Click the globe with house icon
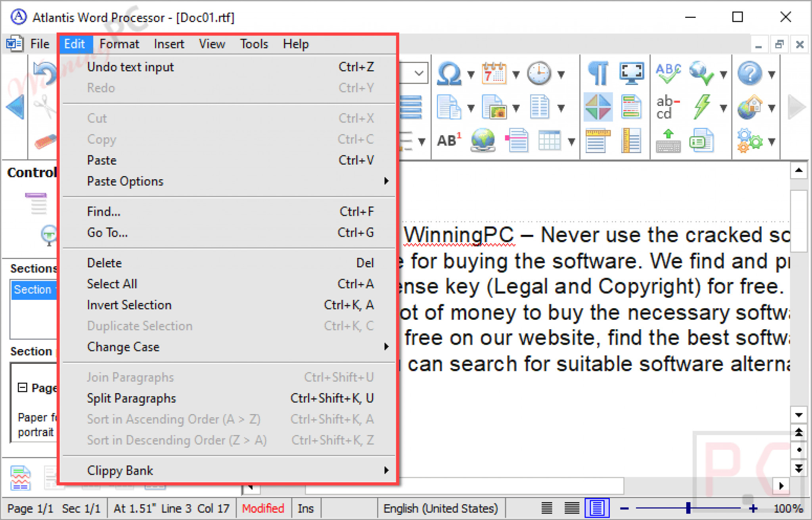The image size is (812, 520). point(749,107)
